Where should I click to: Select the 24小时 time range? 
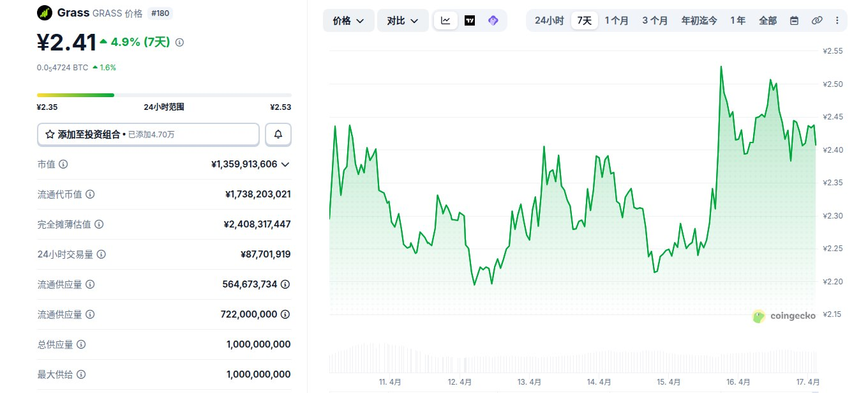click(x=549, y=20)
